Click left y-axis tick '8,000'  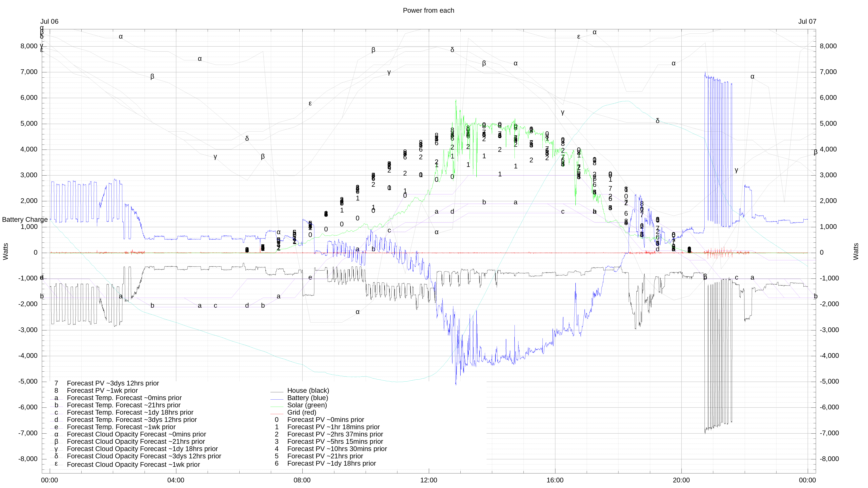(29, 46)
